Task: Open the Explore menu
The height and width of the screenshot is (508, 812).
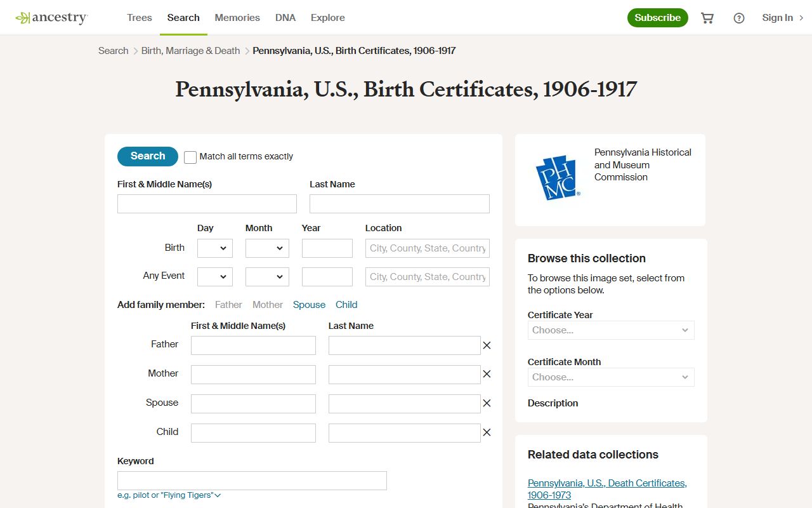Action: 328,18
